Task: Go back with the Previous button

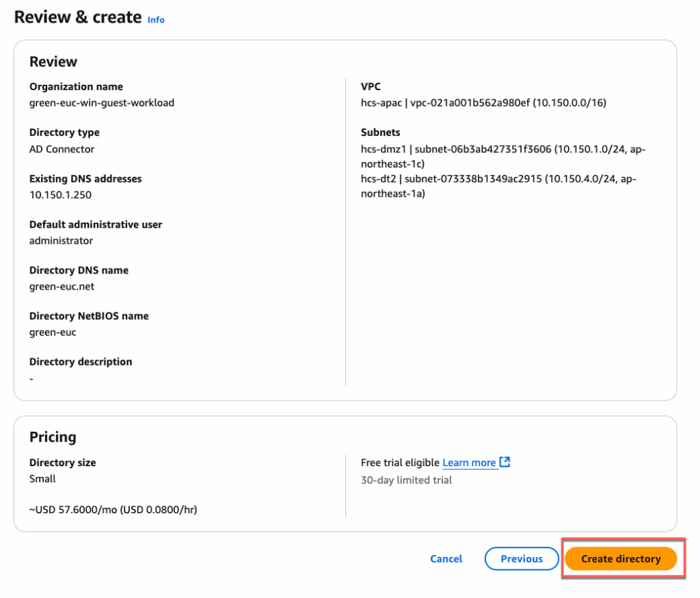Action: click(522, 559)
